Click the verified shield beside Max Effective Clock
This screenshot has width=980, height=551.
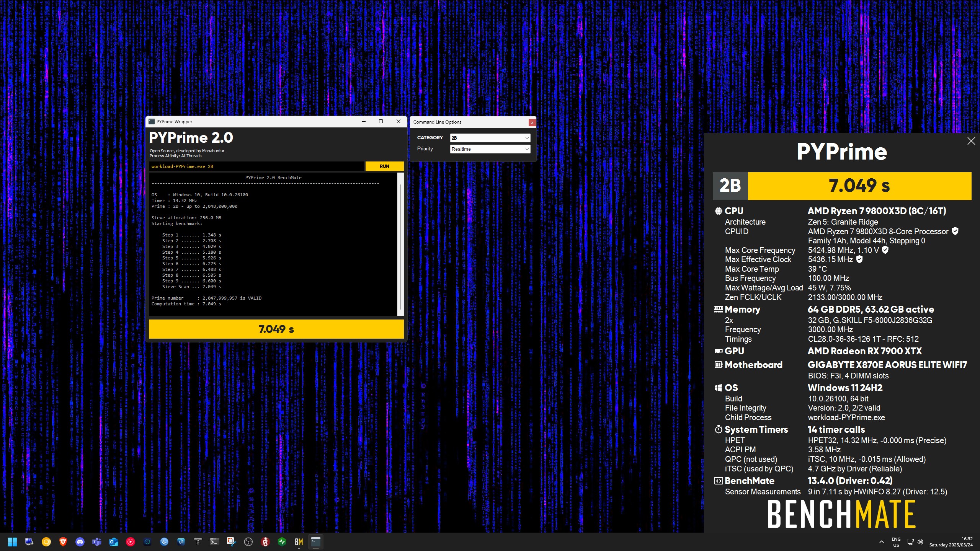click(859, 259)
